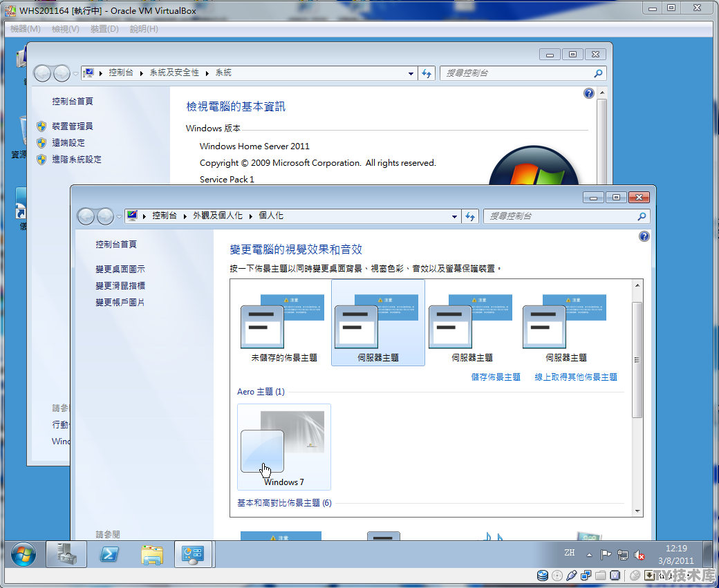Click theme list scrollbar down arrow

click(x=637, y=511)
